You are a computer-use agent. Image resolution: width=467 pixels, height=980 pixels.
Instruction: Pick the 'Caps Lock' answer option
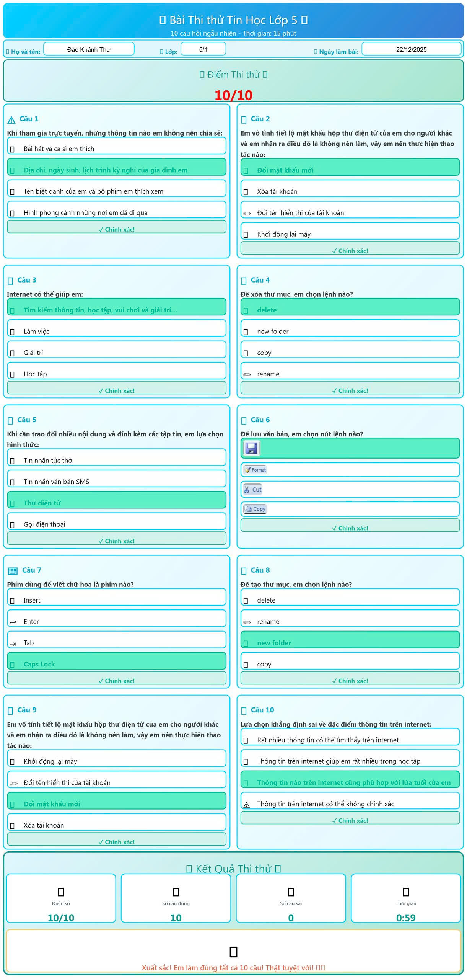click(x=116, y=663)
